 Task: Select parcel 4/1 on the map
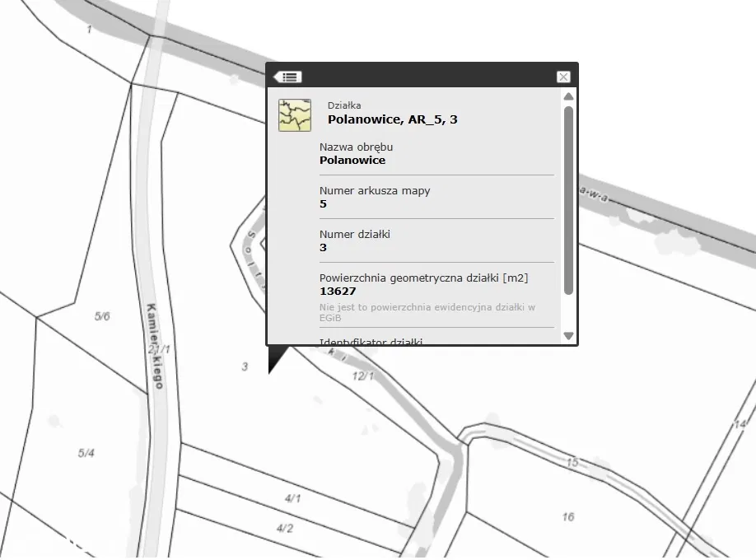point(292,498)
